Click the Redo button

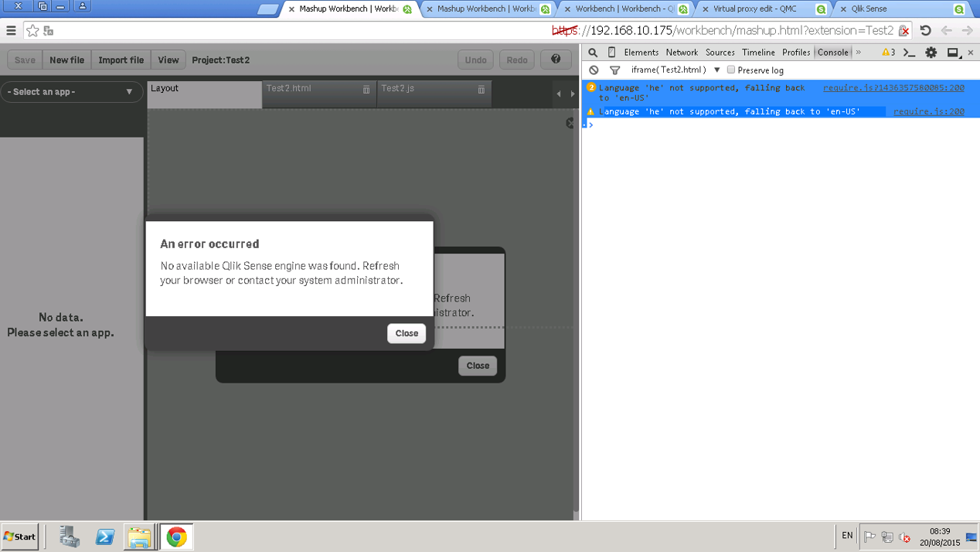tap(517, 60)
